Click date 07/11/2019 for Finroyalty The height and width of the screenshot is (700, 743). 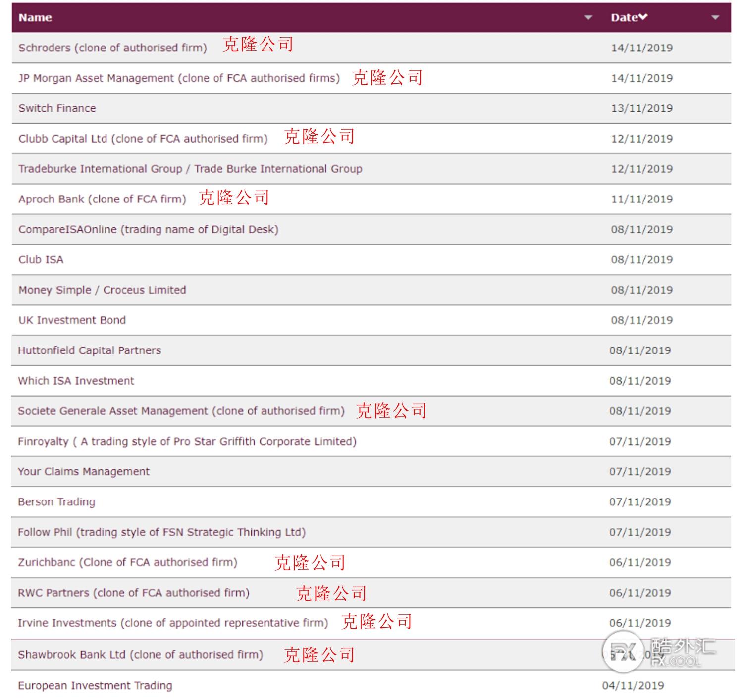(x=640, y=441)
